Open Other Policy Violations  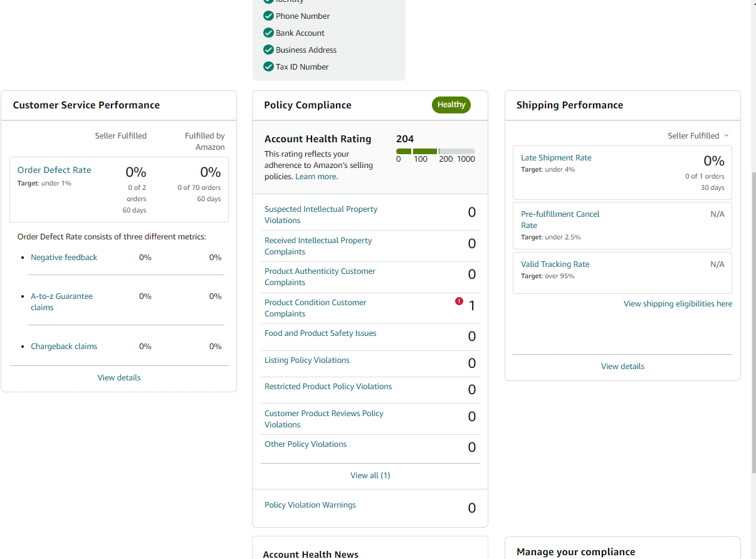305,444
